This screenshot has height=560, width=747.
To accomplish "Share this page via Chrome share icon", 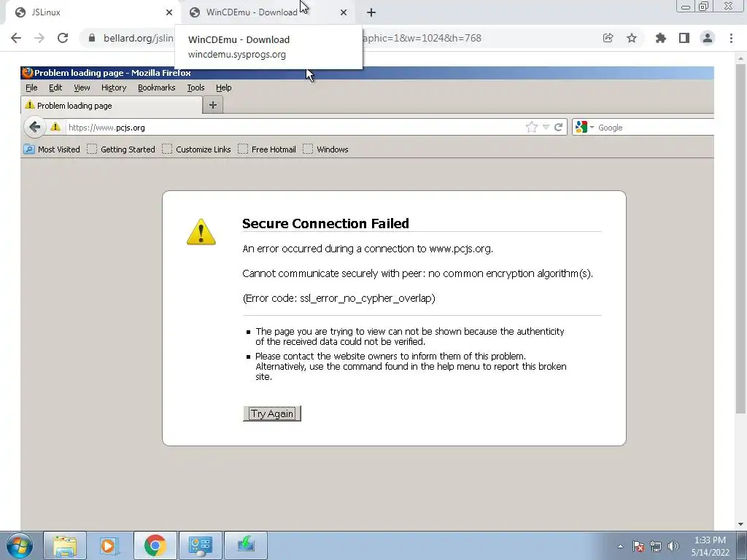I will tap(608, 38).
